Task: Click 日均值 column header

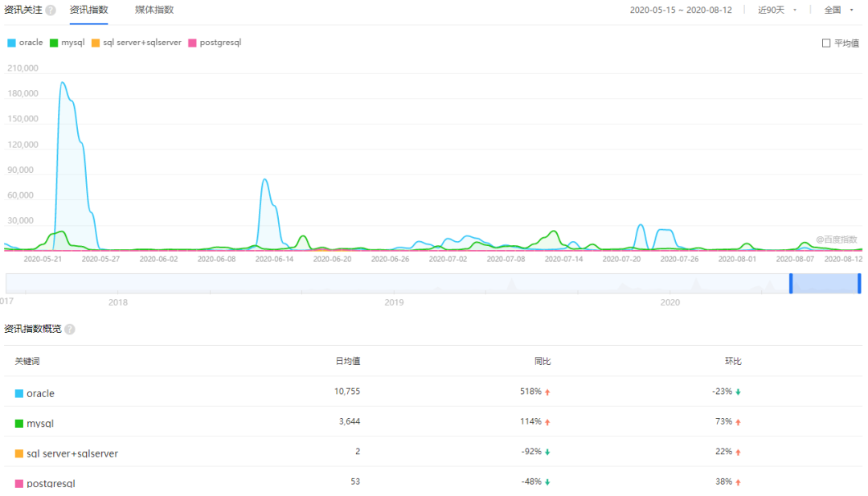Action: point(348,362)
